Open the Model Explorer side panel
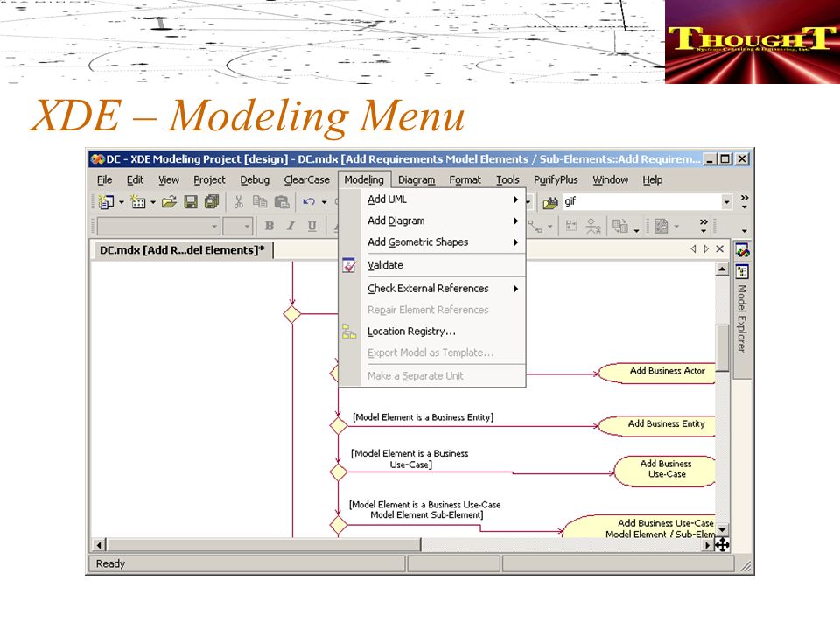This screenshot has height=630, width=840. coord(742,318)
